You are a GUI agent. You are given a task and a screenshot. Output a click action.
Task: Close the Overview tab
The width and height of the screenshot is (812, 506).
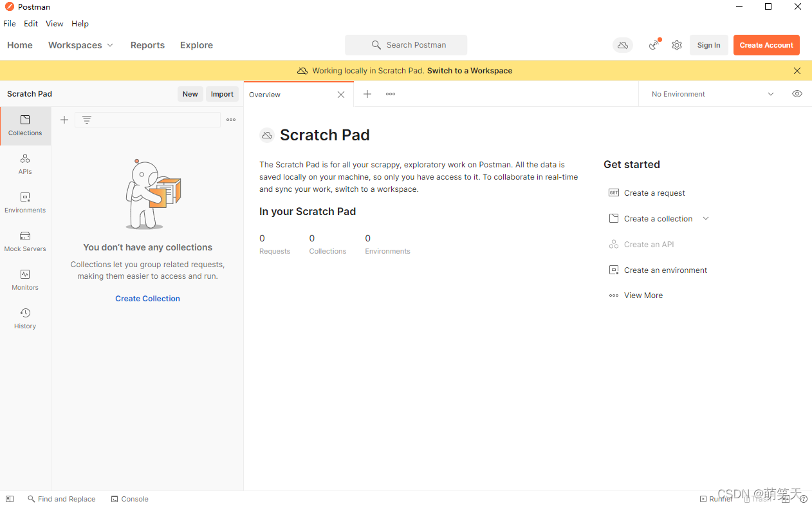pos(341,95)
